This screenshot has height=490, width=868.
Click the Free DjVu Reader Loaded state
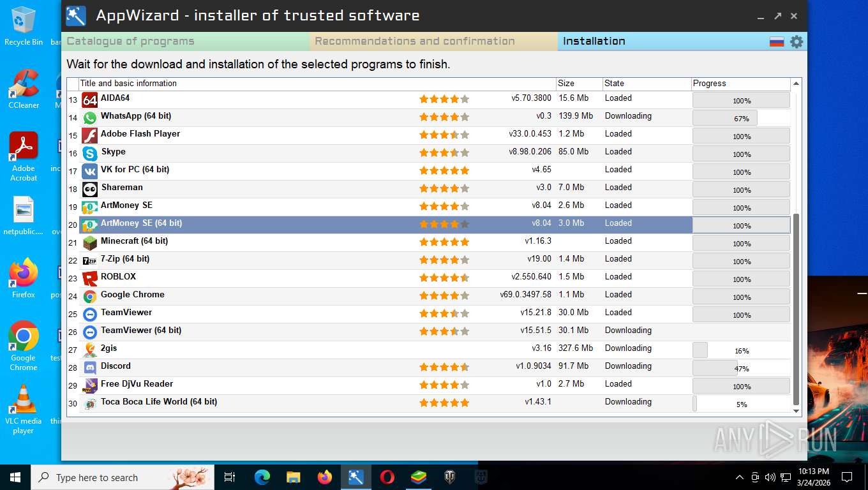[618, 384]
